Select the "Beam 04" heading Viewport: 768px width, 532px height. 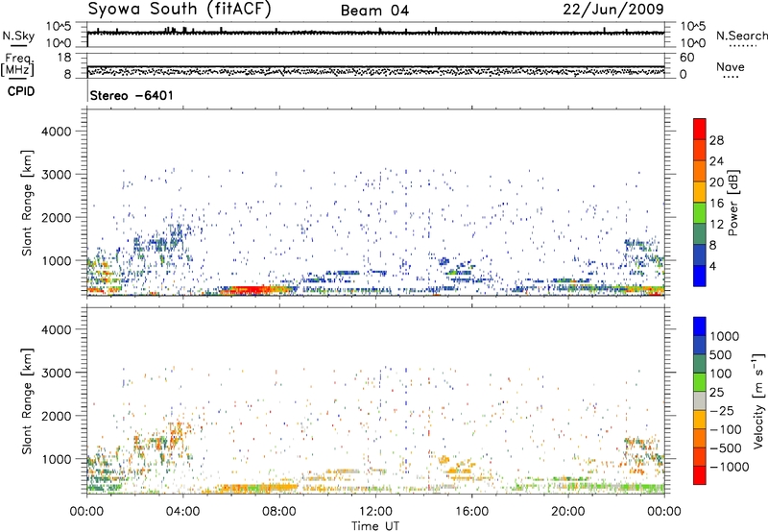click(374, 11)
